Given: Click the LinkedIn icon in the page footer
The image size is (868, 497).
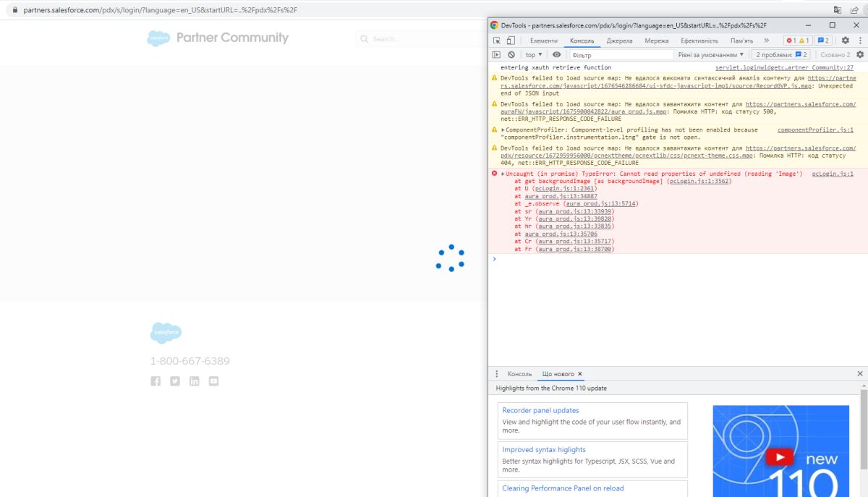Looking at the screenshot, I should [194, 381].
